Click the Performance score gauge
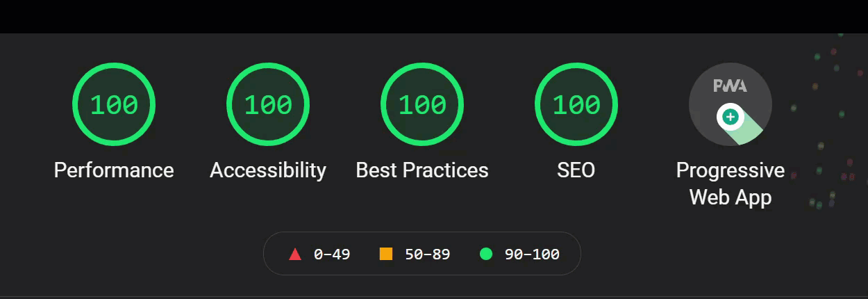Screen dimensions: 868x299 114,104
